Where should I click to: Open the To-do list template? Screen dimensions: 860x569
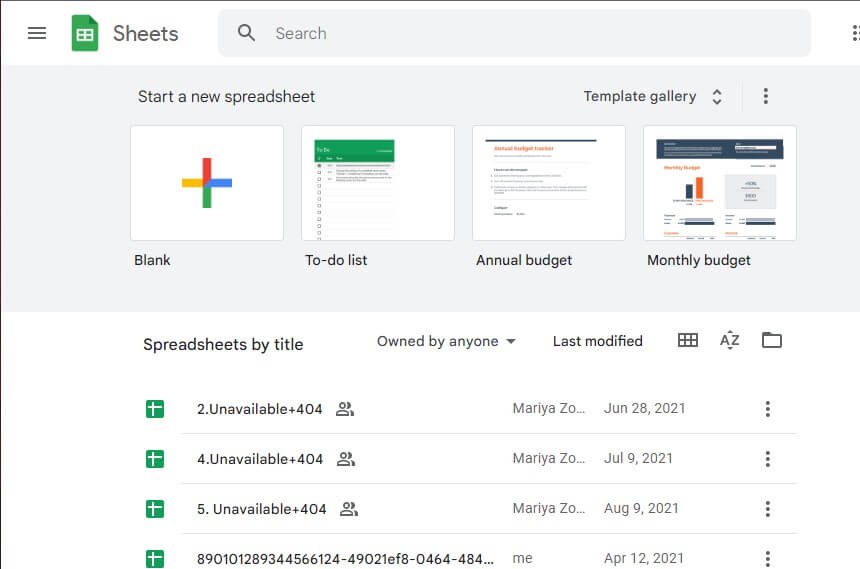coord(378,183)
